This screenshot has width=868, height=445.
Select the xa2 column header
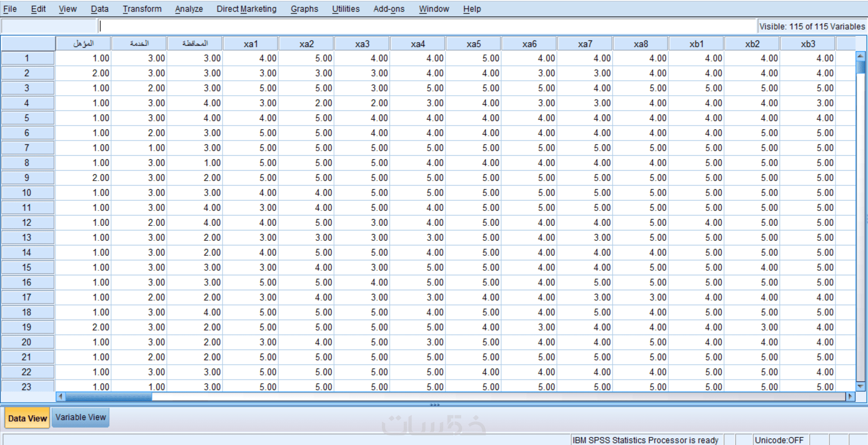coord(306,44)
